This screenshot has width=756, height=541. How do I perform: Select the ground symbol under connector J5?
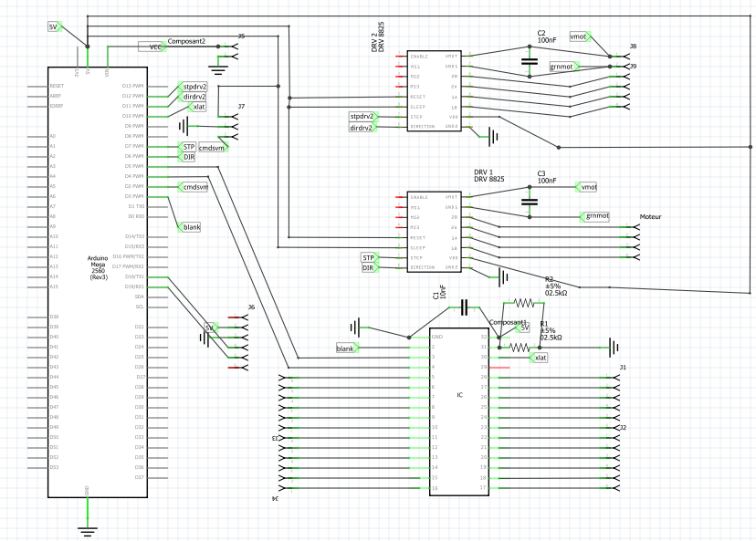[217, 67]
